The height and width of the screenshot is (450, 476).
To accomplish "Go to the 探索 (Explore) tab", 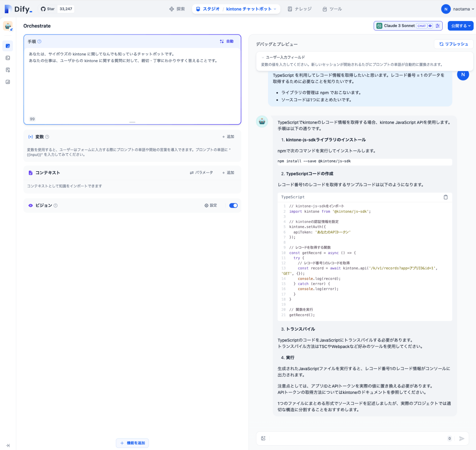I will (177, 9).
